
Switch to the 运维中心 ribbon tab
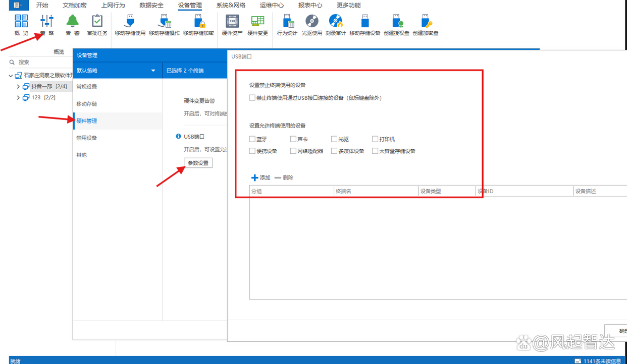tap(272, 5)
